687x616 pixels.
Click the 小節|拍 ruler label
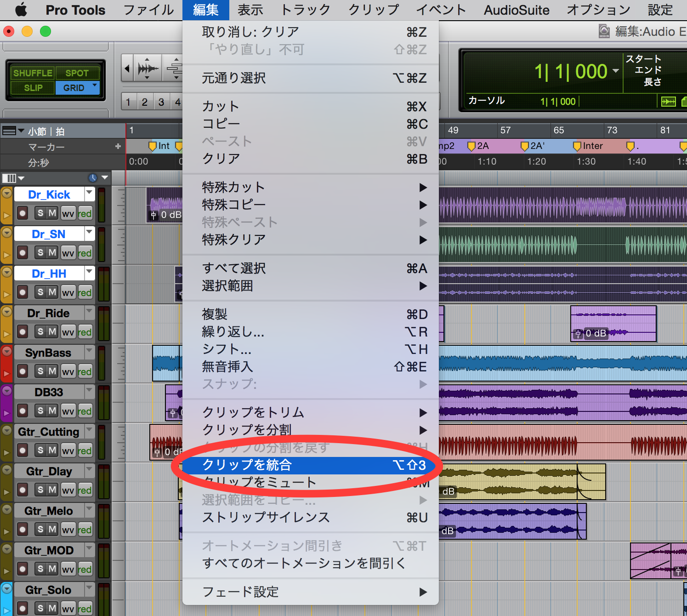46,131
